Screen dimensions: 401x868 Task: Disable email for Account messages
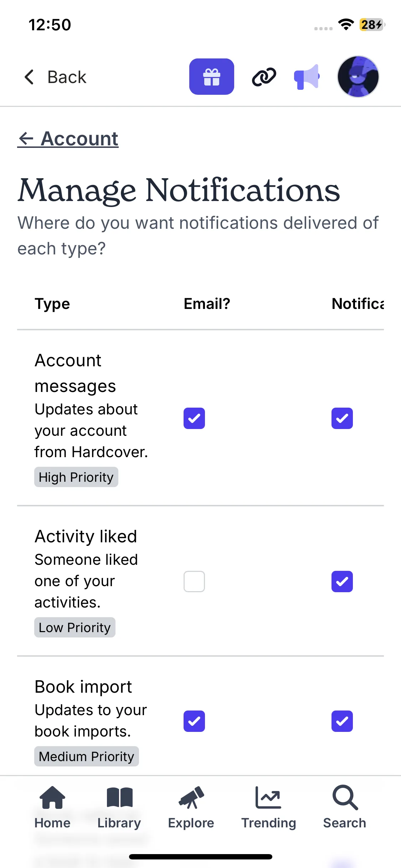[x=194, y=418]
